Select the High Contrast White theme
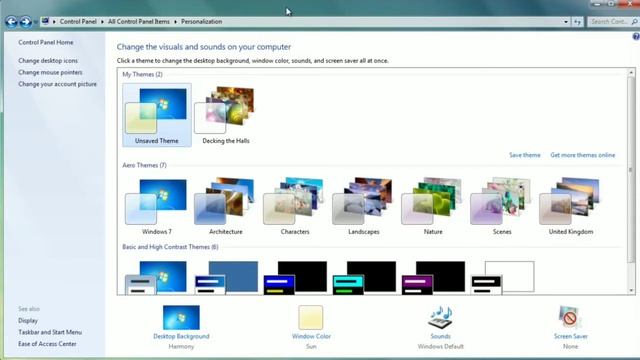The height and width of the screenshot is (360, 640). pyautogui.click(x=502, y=278)
